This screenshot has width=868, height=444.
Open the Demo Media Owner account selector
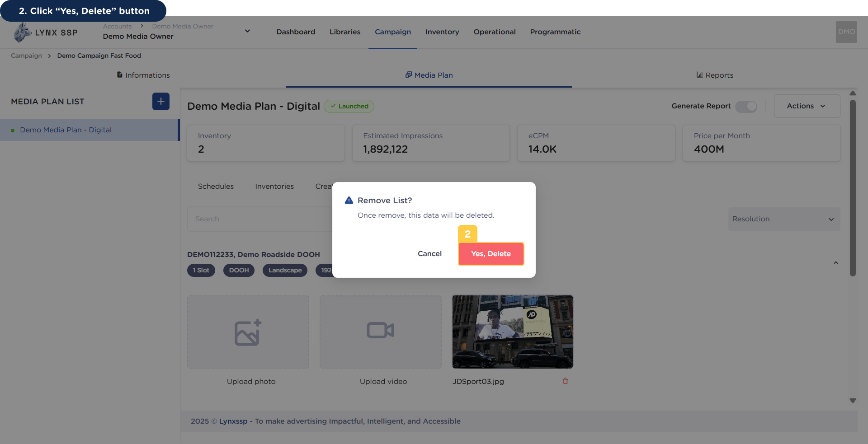(177, 32)
